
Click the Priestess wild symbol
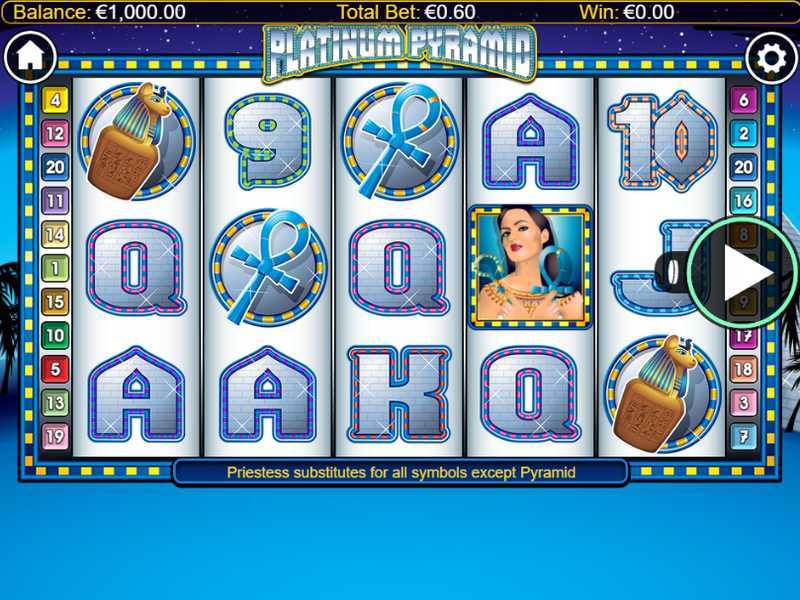coord(530,266)
